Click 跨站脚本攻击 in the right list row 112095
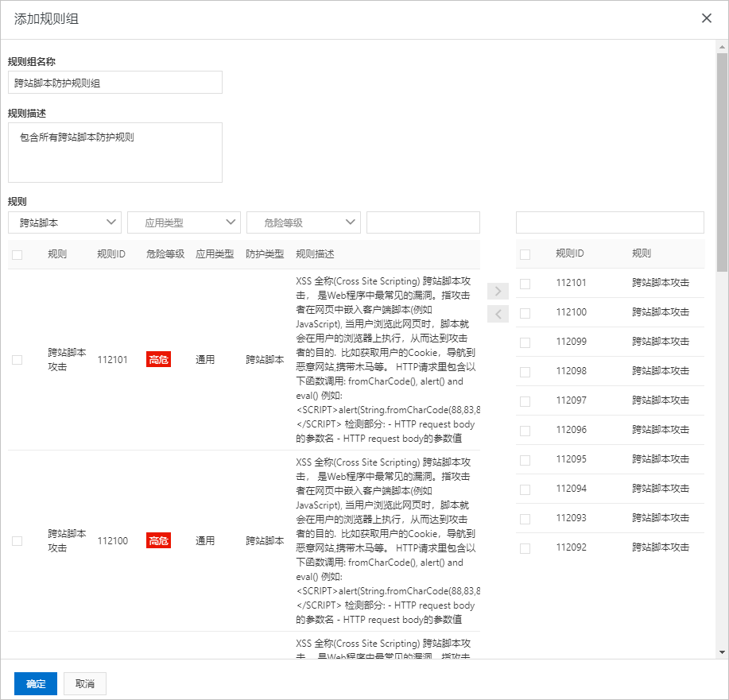This screenshot has width=729, height=700. [661, 458]
